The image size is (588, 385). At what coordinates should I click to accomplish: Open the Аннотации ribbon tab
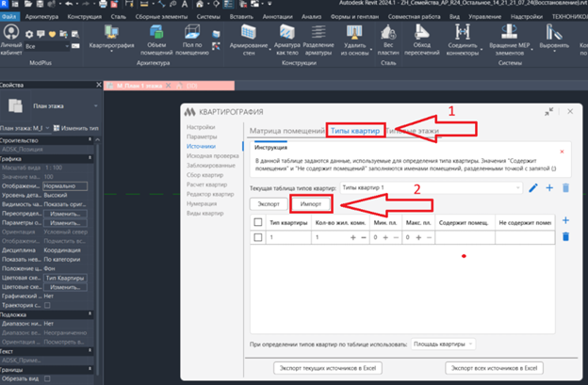277,17
